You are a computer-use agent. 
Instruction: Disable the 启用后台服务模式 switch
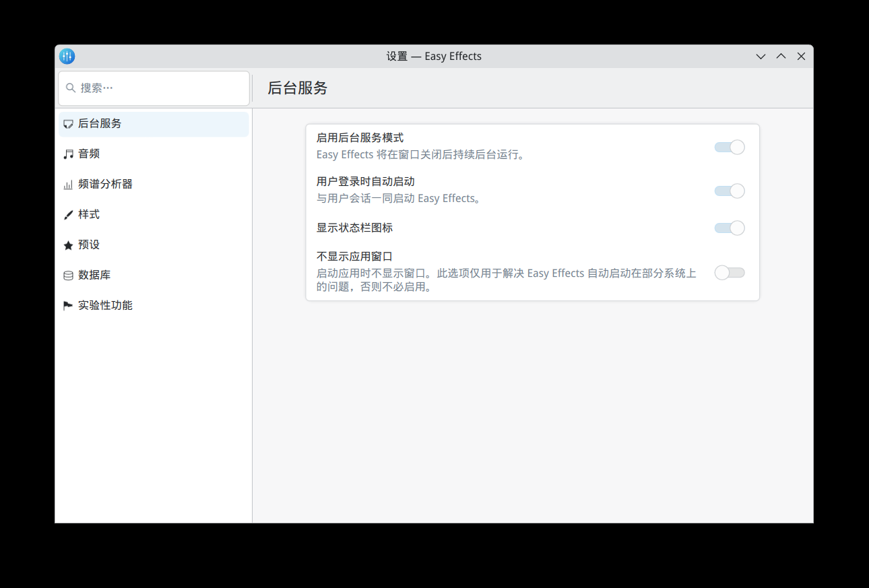730,147
